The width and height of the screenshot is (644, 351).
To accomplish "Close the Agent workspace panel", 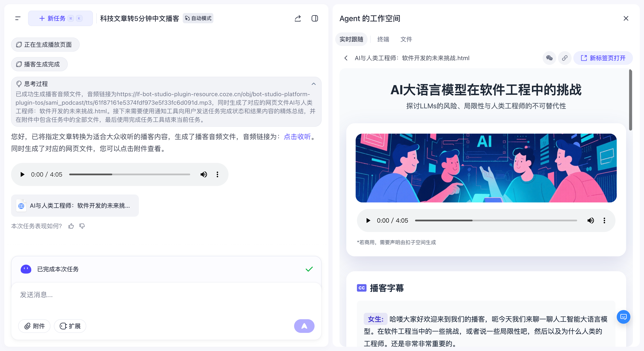I will (626, 18).
